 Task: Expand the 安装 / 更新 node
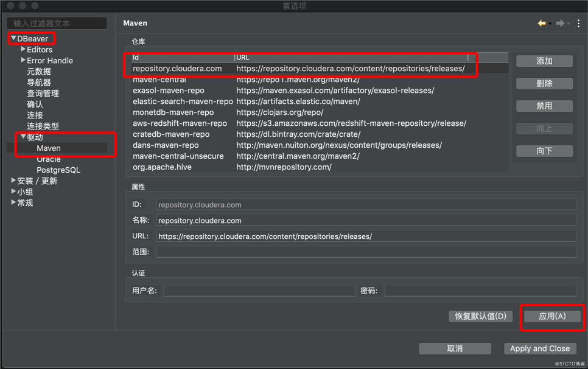13,180
